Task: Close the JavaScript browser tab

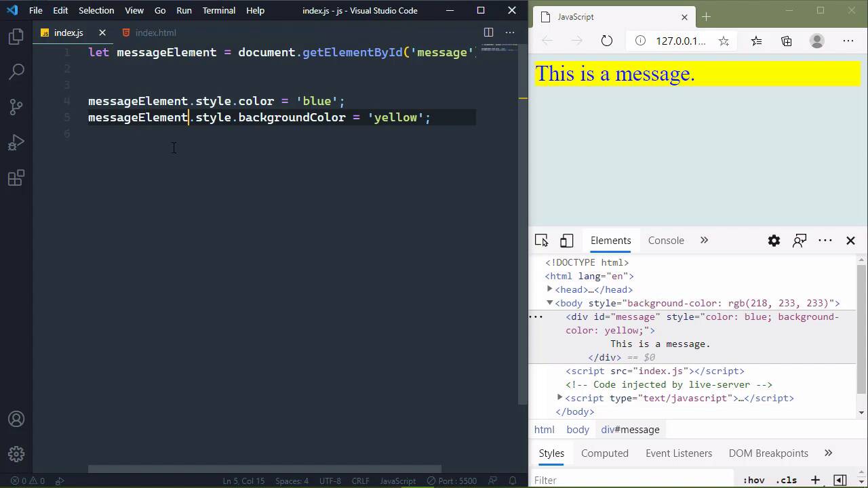Action: click(x=684, y=17)
